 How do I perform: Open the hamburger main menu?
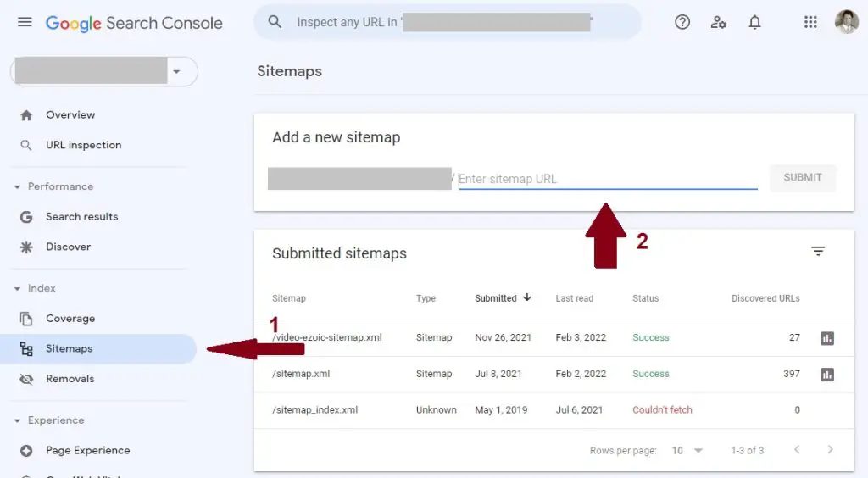point(25,22)
